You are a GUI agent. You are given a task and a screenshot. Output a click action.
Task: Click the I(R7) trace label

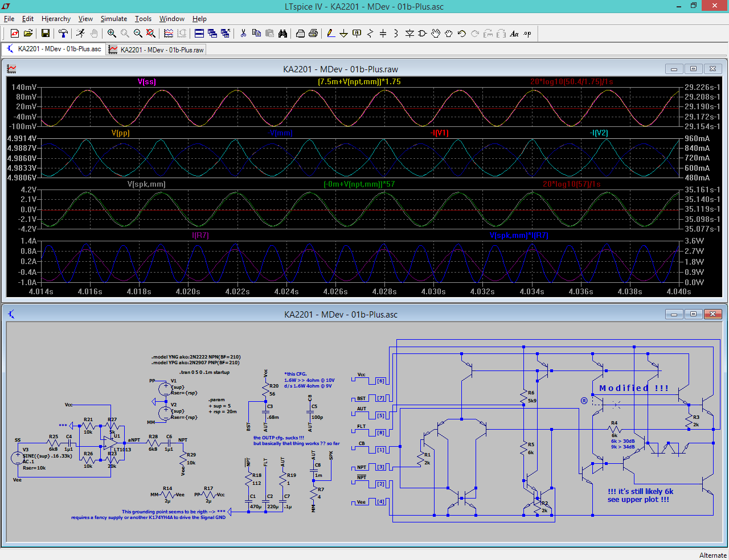200,235
